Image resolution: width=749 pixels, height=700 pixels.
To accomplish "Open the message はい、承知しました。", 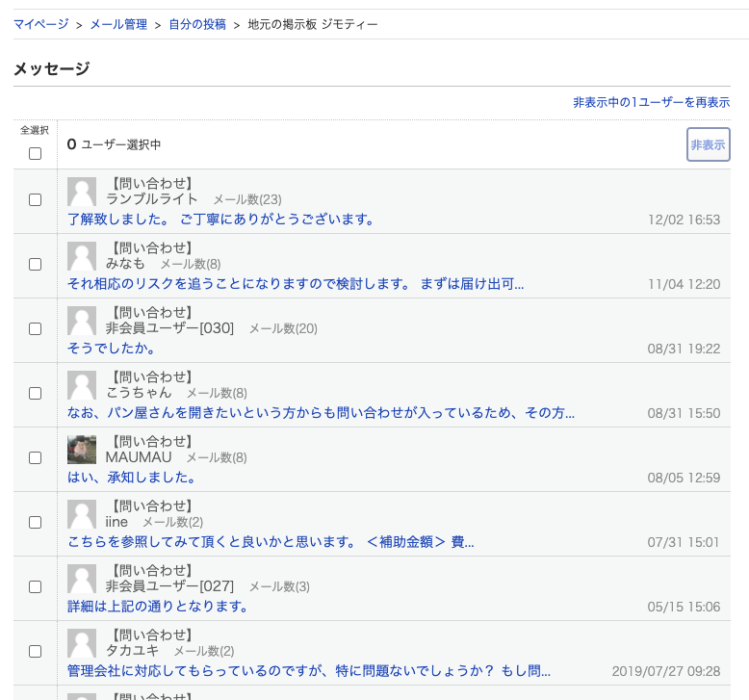I will [131, 478].
